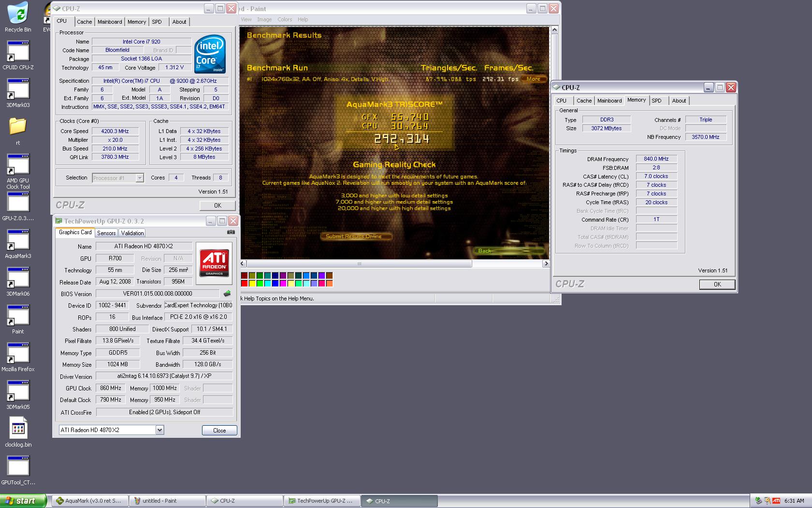The height and width of the screenshot is (508, 812).
Task: Open the Processor #1 selection dropdown
Action: (140, 178)
